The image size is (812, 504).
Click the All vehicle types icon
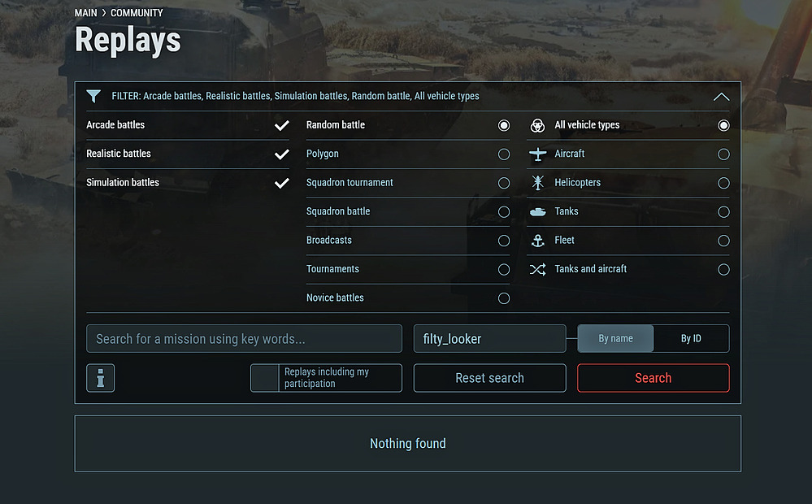click(x=537, y=125)
